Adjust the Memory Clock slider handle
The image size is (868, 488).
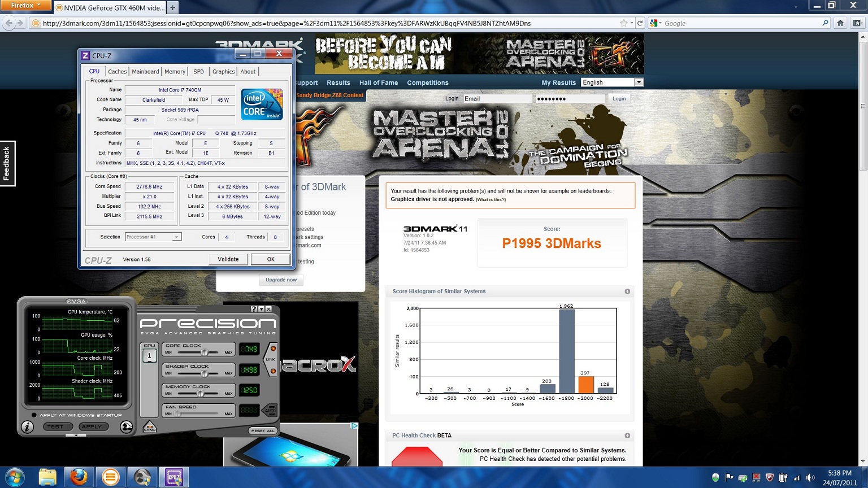coord(199,393)
